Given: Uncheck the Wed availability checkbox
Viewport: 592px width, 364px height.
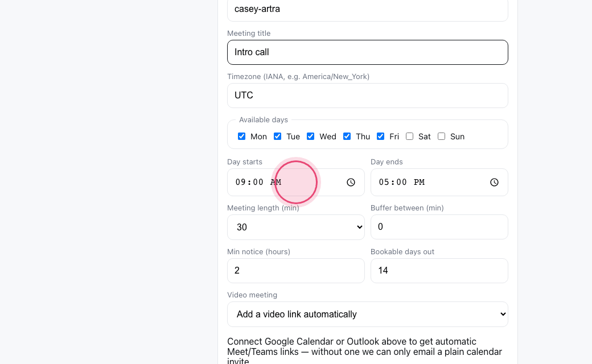Looking at the screenshot, I should 310,136.
